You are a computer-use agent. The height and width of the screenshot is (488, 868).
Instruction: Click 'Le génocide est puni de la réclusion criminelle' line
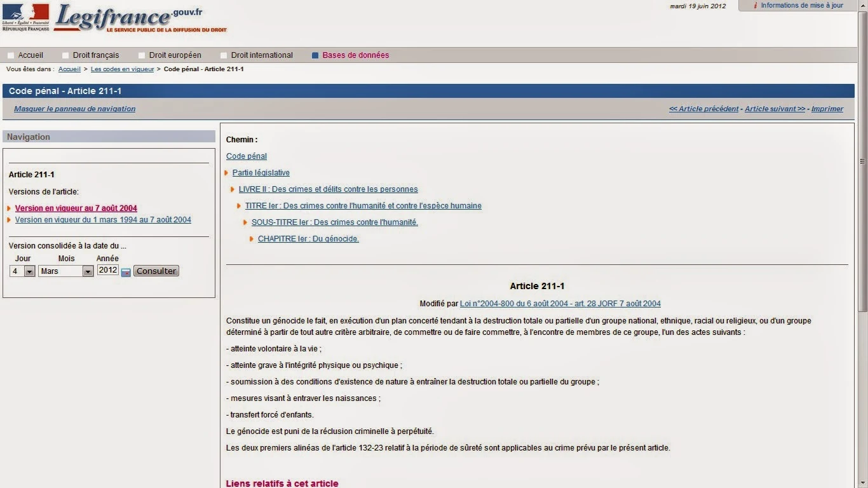click(x=330, y=431)
